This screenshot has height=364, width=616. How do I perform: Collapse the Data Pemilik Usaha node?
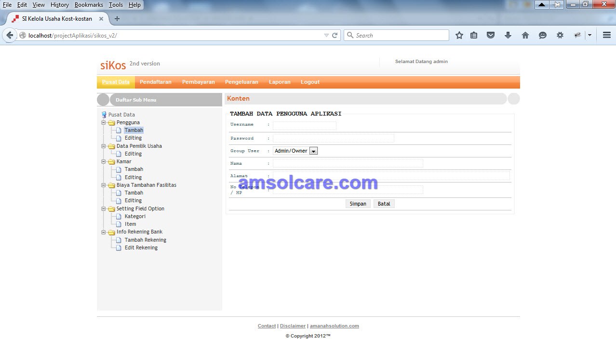(x=103, y=146)
